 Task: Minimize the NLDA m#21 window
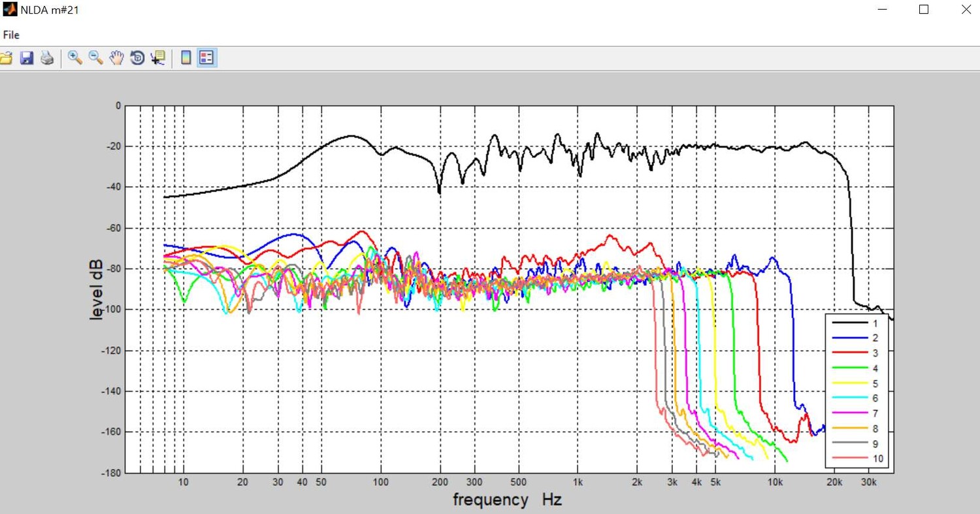pos(883,10)
